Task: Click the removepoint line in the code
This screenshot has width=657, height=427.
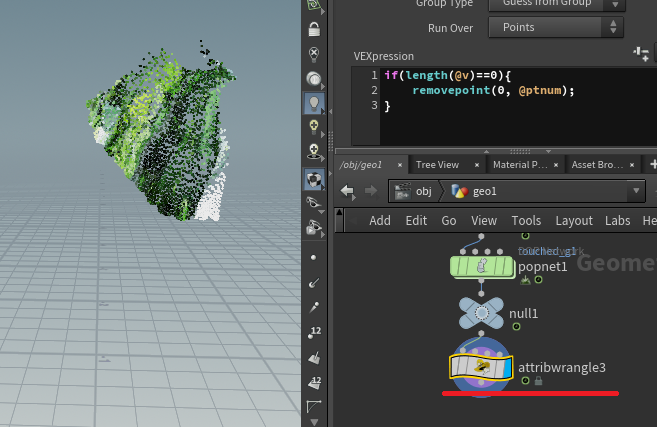Action: (493, 90)
